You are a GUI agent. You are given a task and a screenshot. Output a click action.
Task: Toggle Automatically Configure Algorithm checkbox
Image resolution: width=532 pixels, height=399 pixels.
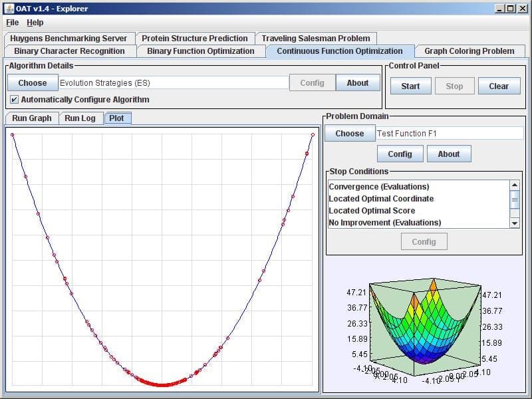pyautogui.click(x=15, y=100)
